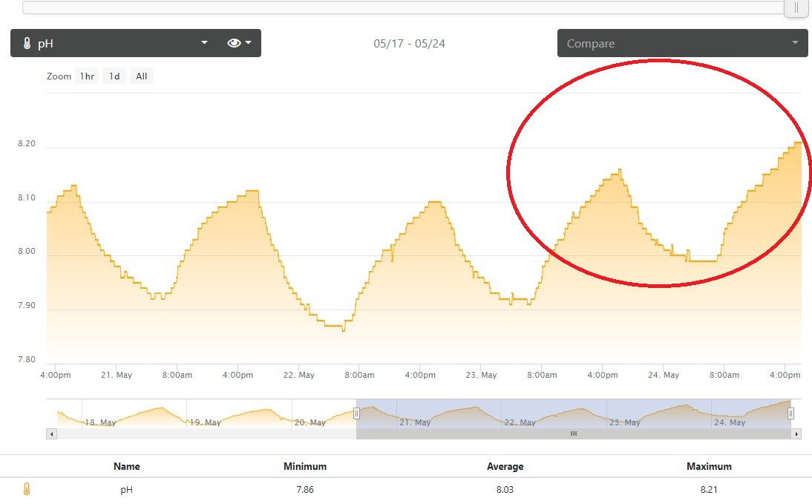
Task: Click the caret next to the eye icon
Action: click(249, 43)
